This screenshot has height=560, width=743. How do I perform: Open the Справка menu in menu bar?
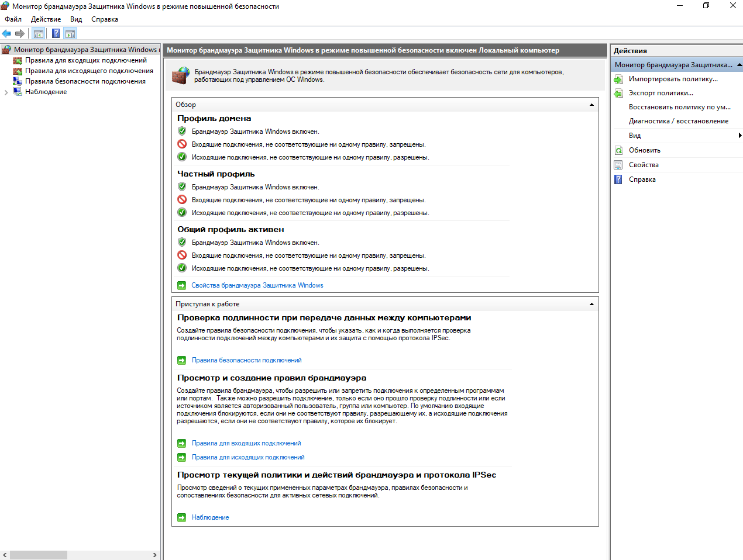(105, 19)
